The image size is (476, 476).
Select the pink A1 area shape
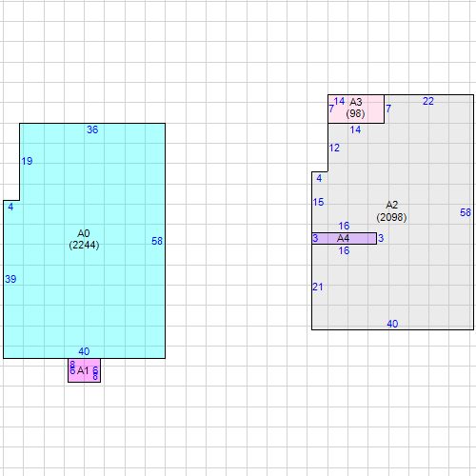click(84, 370)
